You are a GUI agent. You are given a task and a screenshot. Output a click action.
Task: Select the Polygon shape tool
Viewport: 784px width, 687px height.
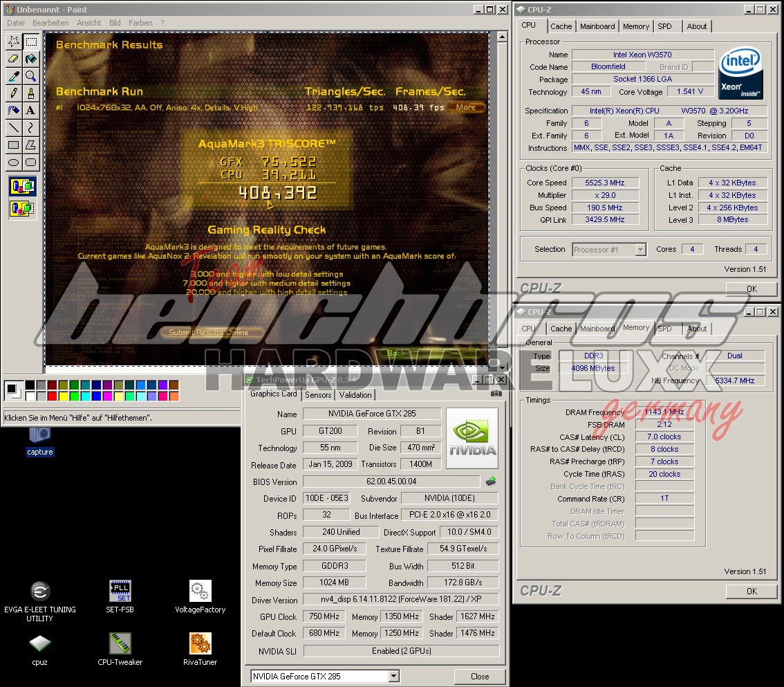click(x=31, y=145)
